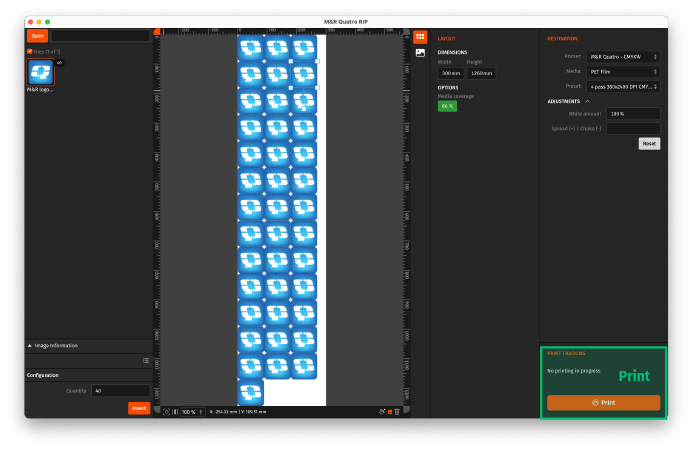
Task: Open the 100 % zoom level selector
Action: 191,411
